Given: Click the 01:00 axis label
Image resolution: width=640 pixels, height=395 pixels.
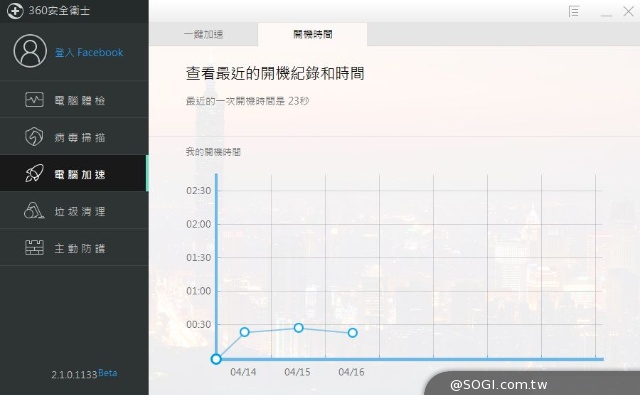Looking at the screenshot, I should point(199,291).
